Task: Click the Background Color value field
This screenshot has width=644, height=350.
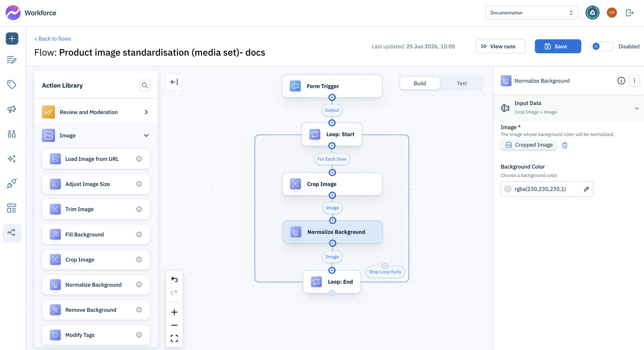Action: tap(547, 189)
